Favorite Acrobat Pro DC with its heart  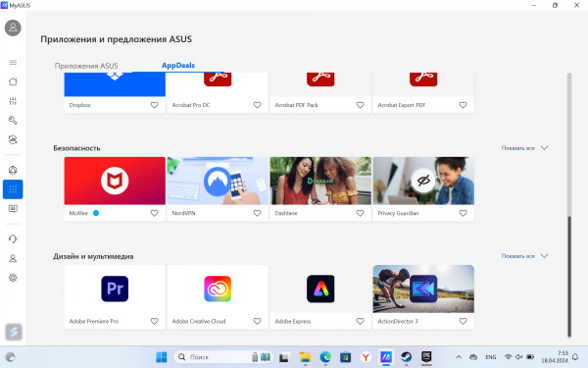257,105
